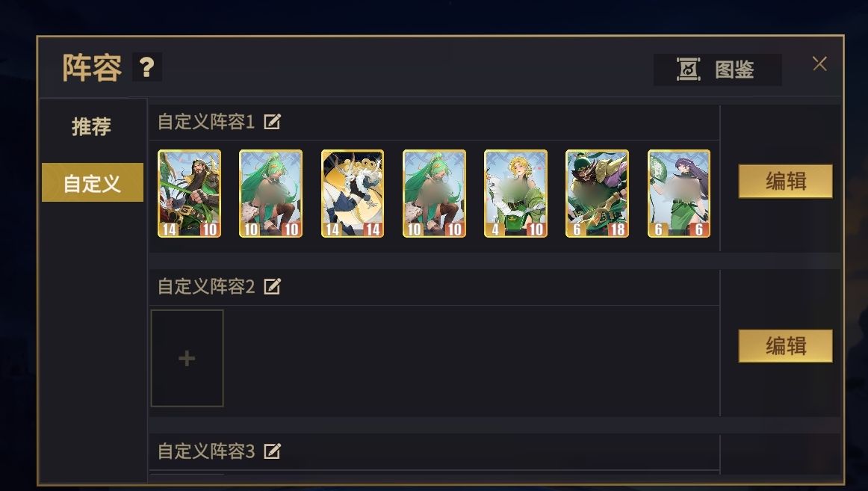The width and height of the screenshot is (868, 491).
Task: Click 编辑 button for lineup 1
Action: (786, 181)
